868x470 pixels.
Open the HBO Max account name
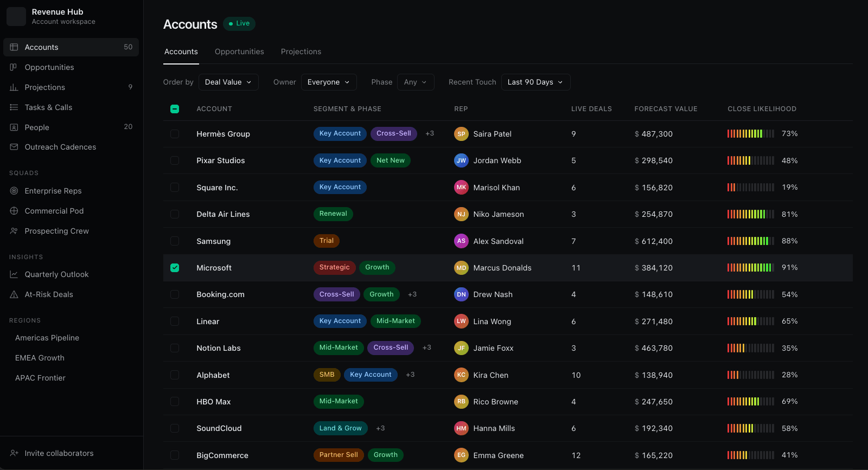click(214, 402)
